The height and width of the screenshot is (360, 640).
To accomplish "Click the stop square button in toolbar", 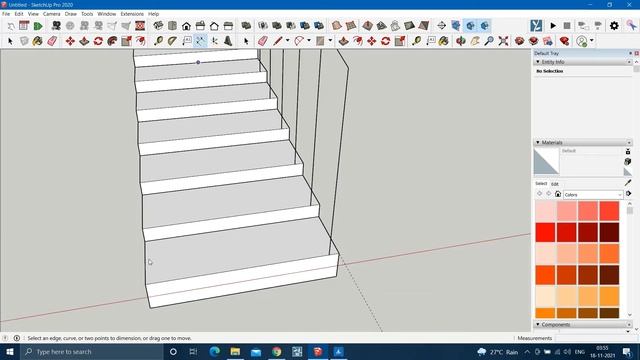I will pos(567,26).
